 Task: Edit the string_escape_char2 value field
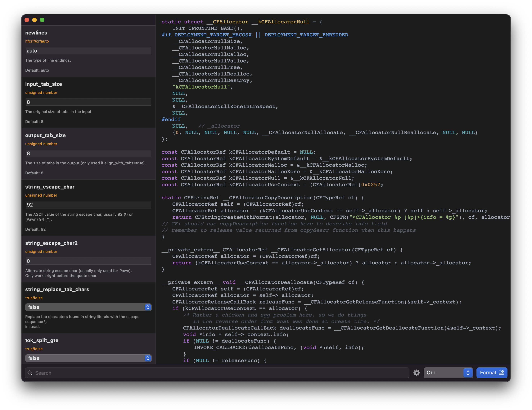88,261
